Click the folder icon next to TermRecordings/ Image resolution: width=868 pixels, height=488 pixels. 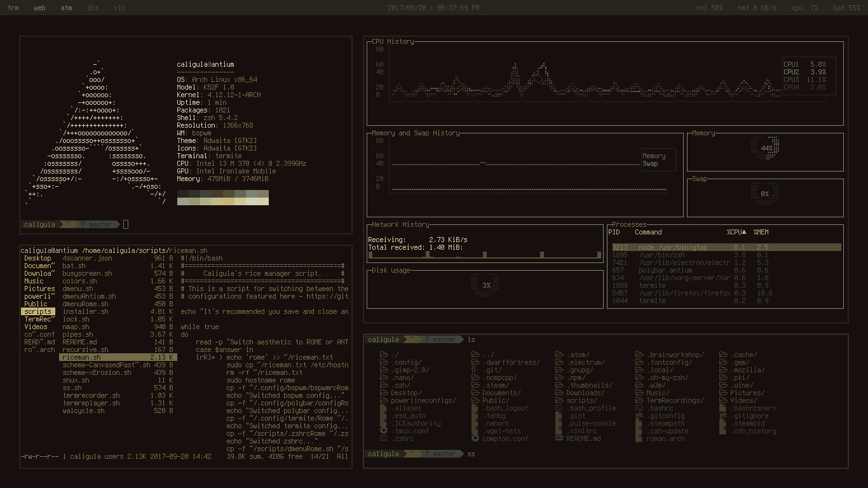(639, 400)
